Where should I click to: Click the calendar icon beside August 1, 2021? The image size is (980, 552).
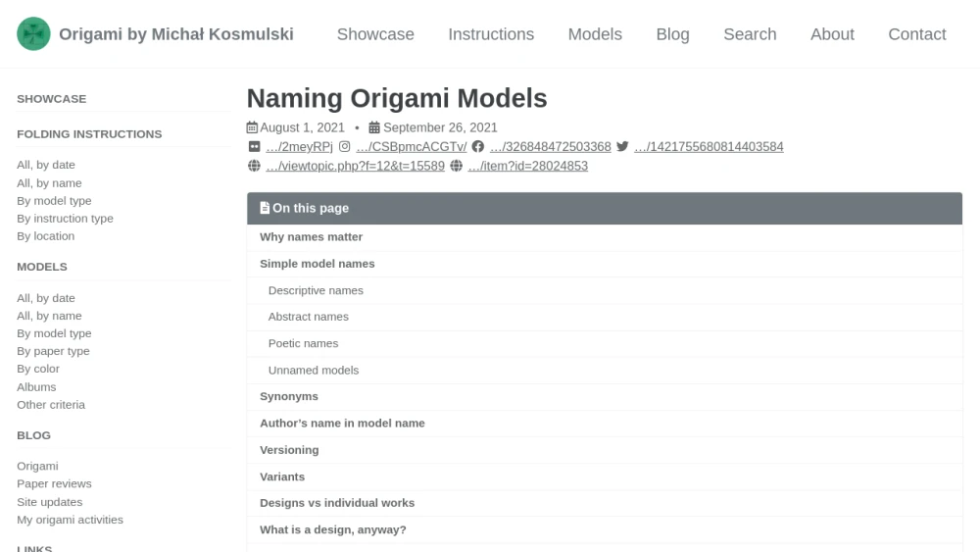[x=252, y=127]
